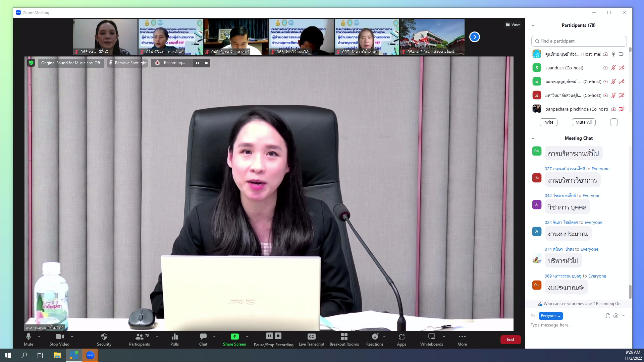Click the chat attach file icon
644x362 pixels.
(x=608, y=316)
